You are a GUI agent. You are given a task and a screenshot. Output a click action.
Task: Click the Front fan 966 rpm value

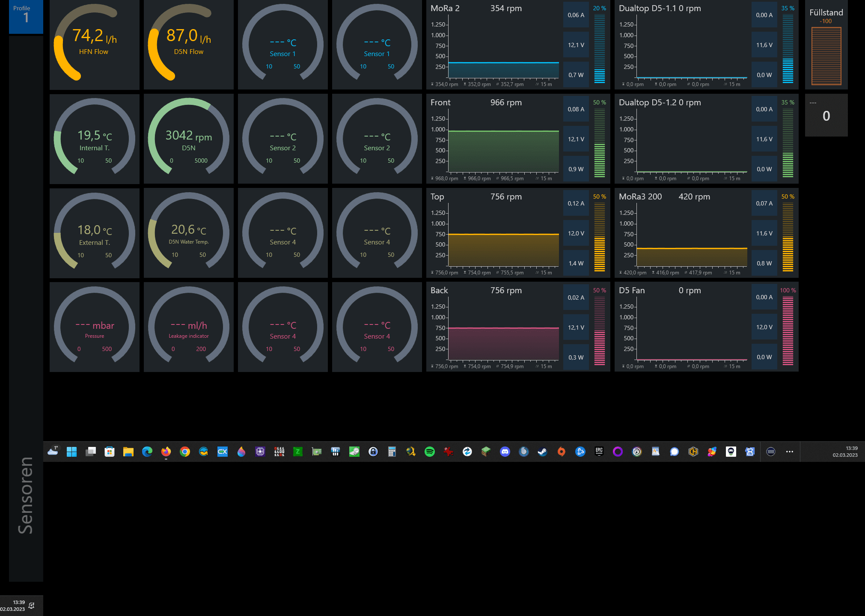[x=506, y=102]
